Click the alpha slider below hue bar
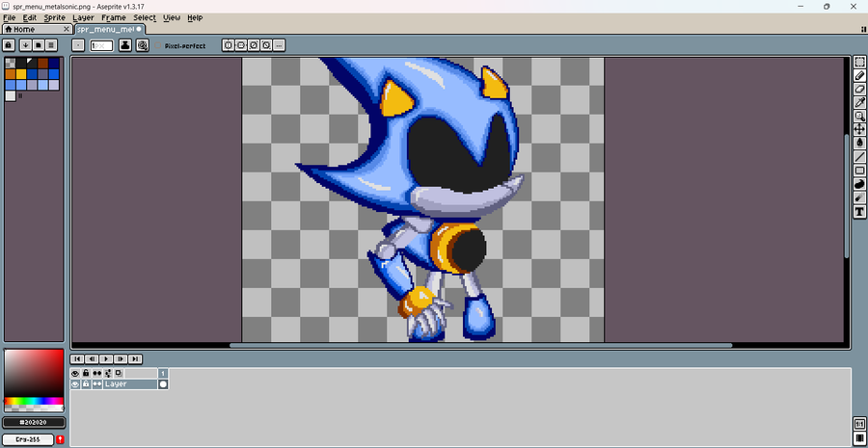This screenshot has height=448, width=868. [34, 408]
